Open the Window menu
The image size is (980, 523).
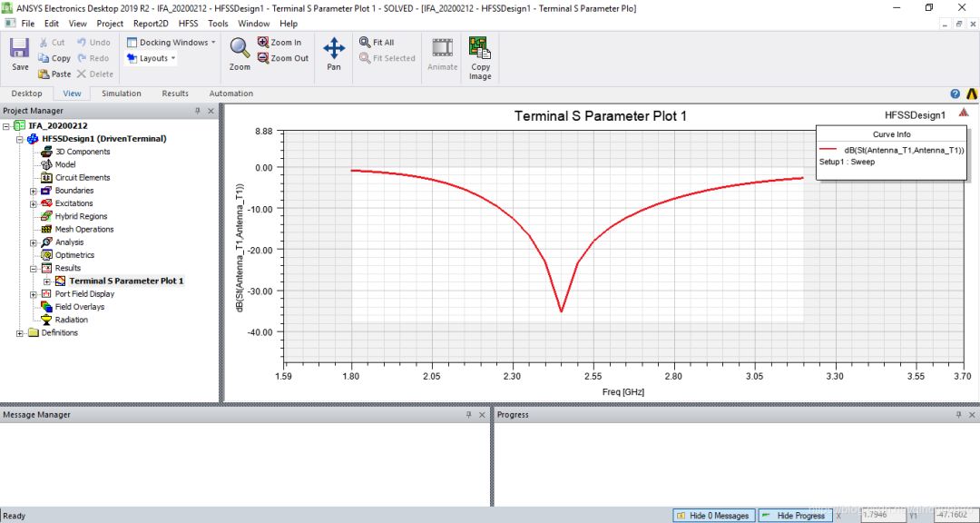click(x=254, y=23)
